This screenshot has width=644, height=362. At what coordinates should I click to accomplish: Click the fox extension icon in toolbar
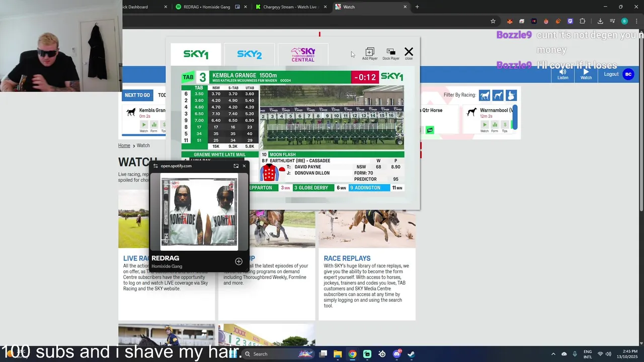[x=510, y=21]
